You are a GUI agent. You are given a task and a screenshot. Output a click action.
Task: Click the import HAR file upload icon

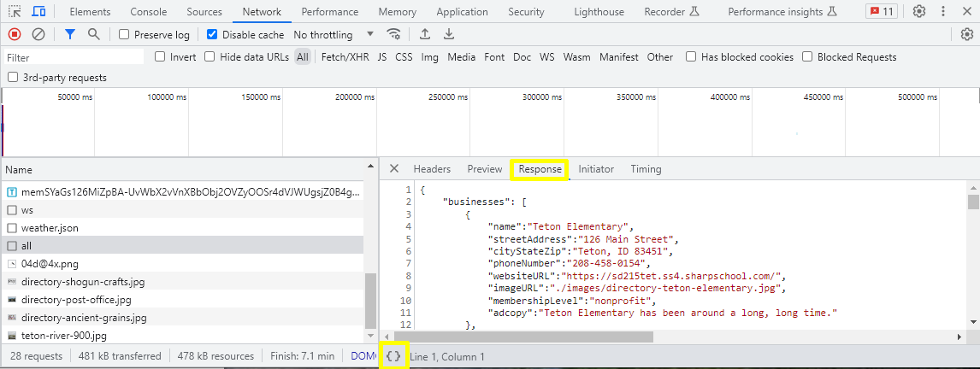(x=424, y=34)
